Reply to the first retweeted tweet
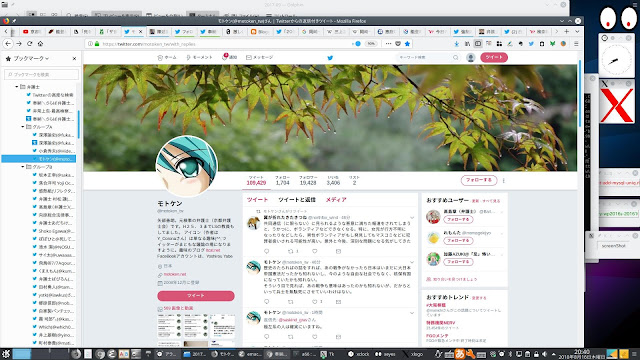Screen dimensions: 640x360 (267, 251)
